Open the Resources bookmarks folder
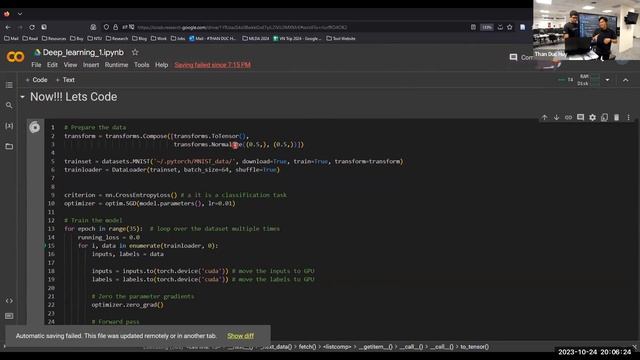The width and height of the screenshot is (640, 360). point(54,38)
